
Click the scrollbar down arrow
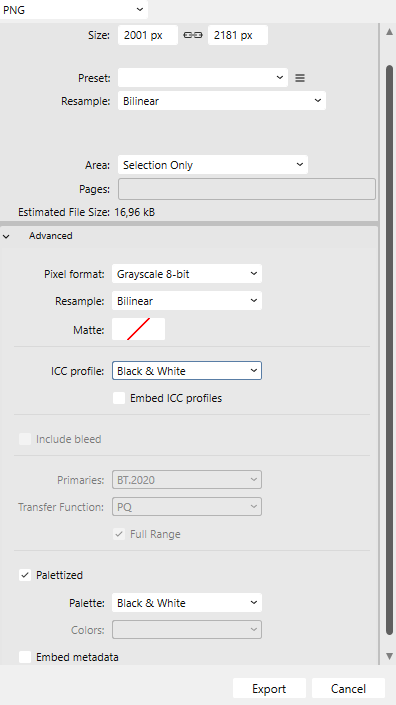(x=390, y=657)
